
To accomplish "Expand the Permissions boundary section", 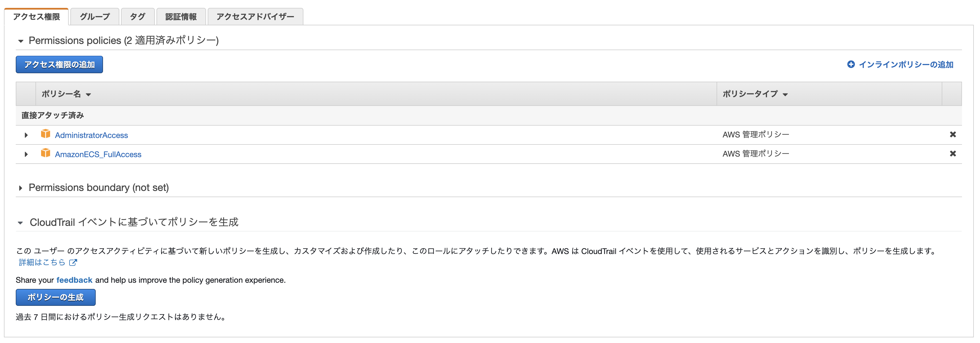I will [21, 188].
